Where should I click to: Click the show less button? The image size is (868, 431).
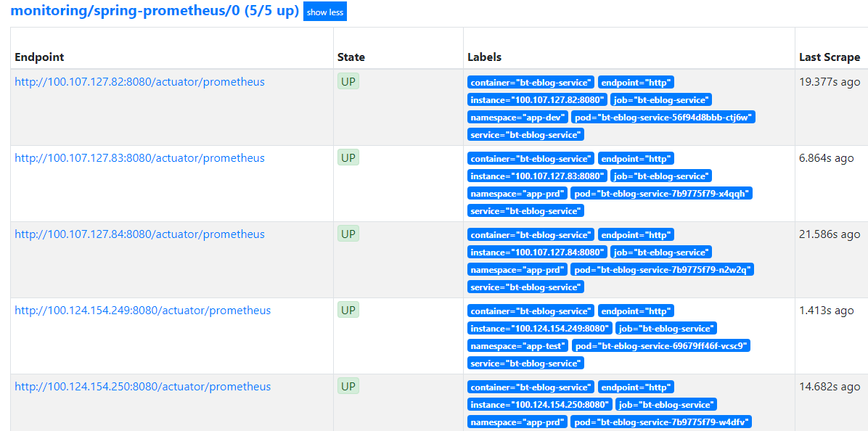pos(325,12)
